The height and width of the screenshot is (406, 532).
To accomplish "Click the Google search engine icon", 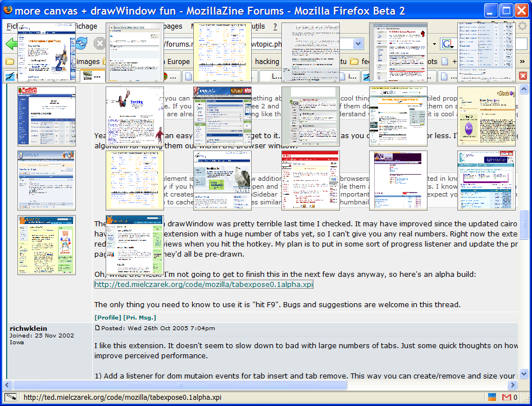I will coord(447,44).
